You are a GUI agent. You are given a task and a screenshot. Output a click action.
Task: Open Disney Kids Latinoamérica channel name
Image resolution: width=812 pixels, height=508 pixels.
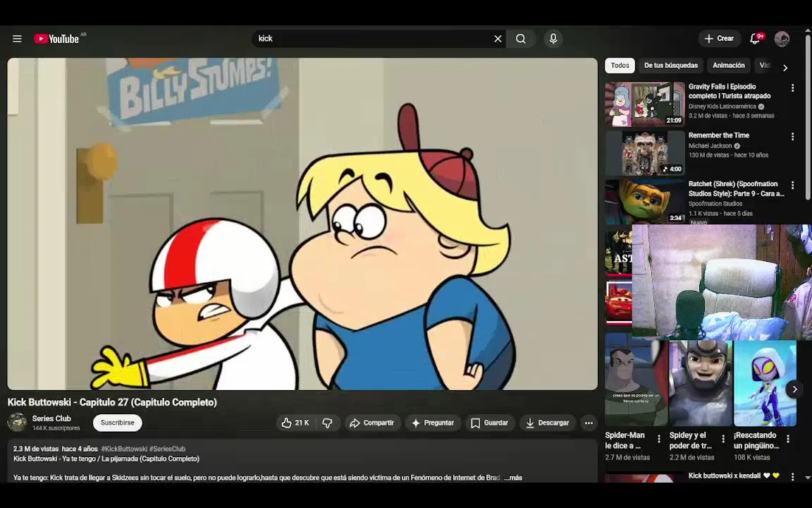click(722, 107)
